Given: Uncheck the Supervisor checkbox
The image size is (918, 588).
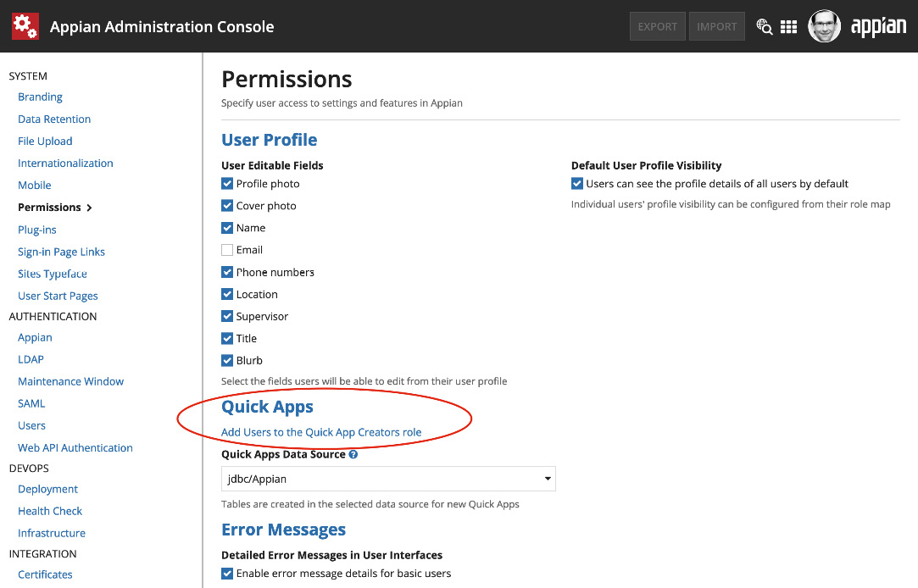Looking at the screenshot, I should click(227, 317).
